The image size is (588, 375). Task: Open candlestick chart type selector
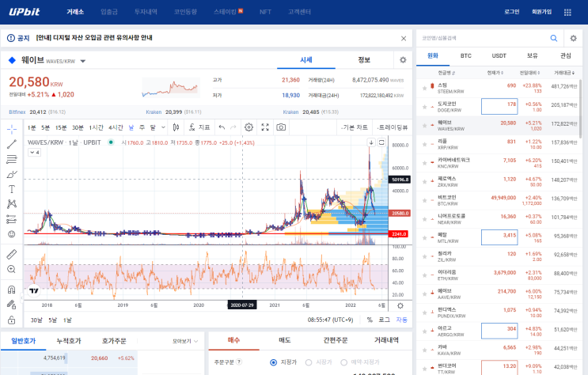pyautogui.click(x=176, y=127)
